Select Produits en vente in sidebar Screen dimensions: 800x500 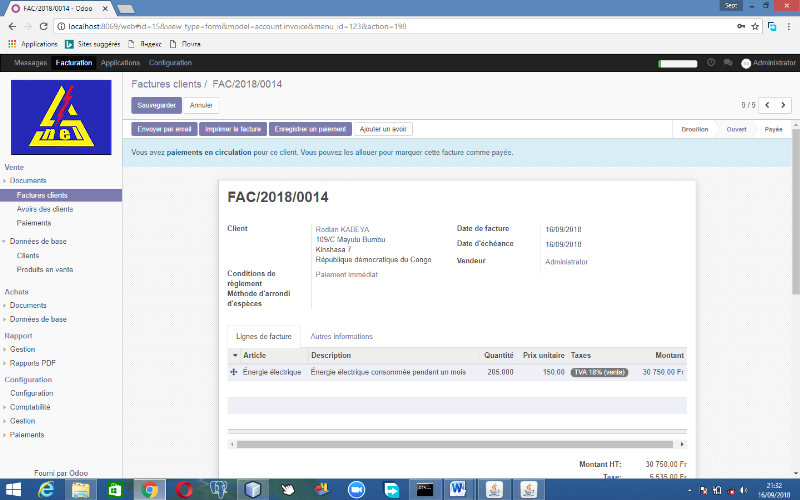click(45, 269)
